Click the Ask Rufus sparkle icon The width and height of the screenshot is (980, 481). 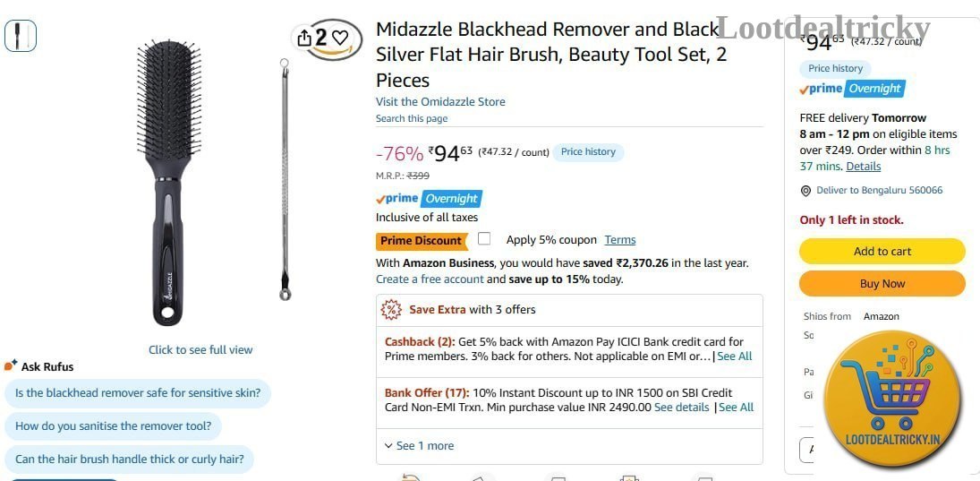coord(11,365)
